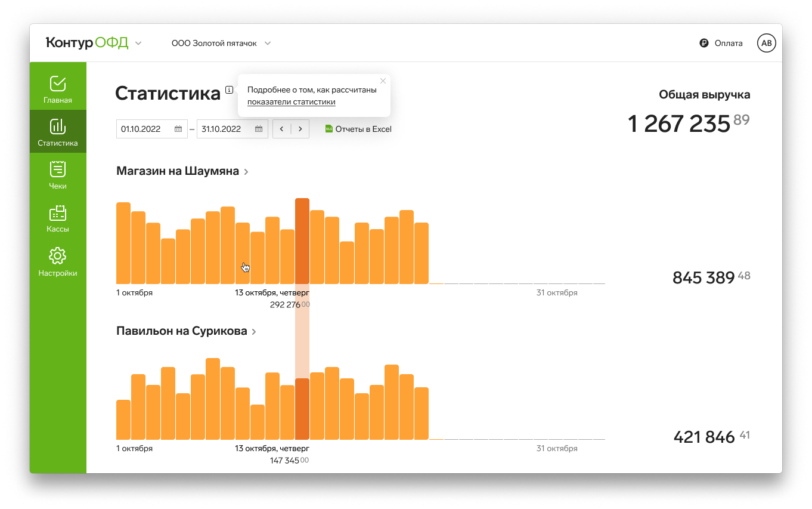812x509 pixels.
Task: Click Сурикова revenue total 421 846
Action: (x=711, y=437)
